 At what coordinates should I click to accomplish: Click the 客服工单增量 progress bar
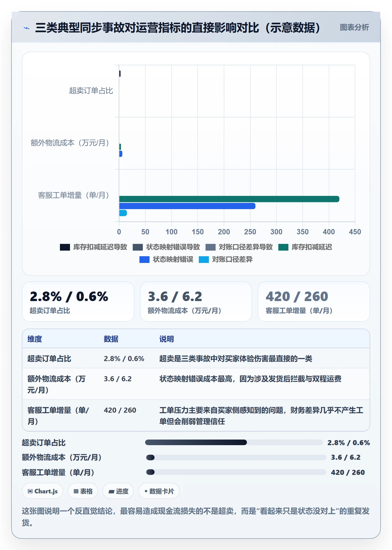click(236, 472)
